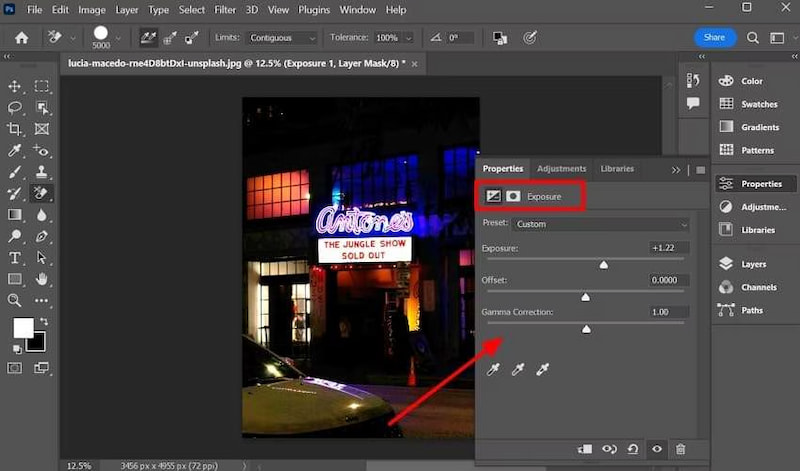Select the Clone Stamp tool
800x471 pixels.
[x=41, y=172]
